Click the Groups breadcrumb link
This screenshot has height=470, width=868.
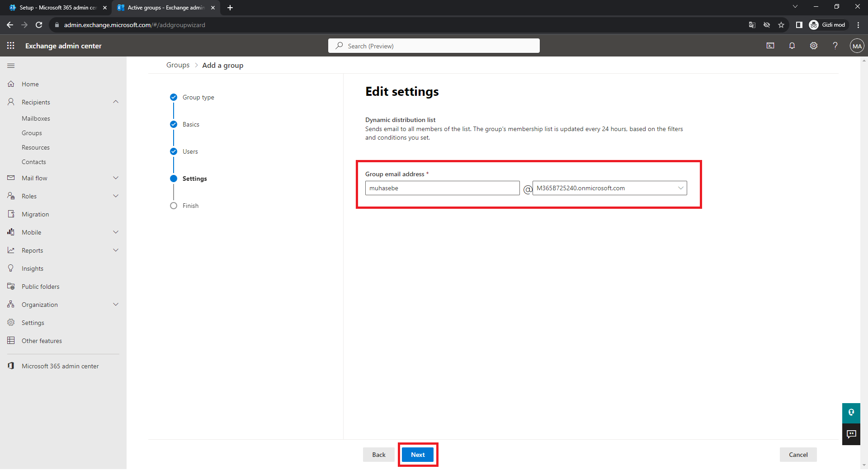point(178,65)
